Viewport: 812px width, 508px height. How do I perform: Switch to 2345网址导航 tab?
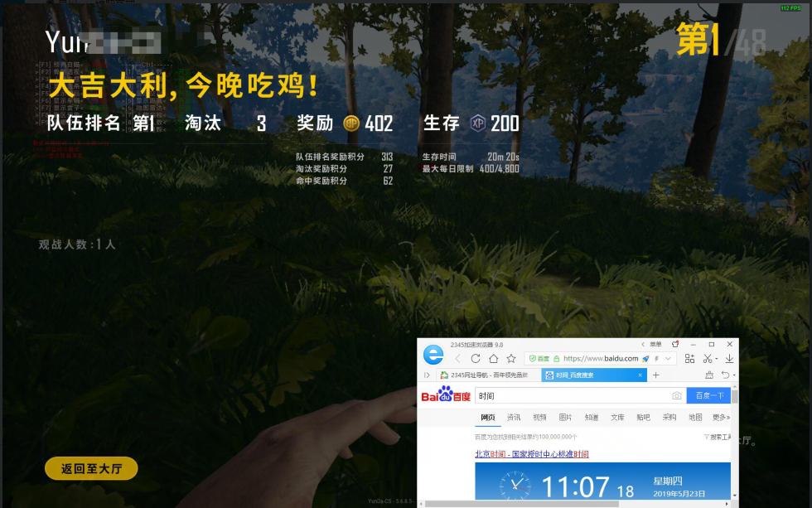[488, 375]
